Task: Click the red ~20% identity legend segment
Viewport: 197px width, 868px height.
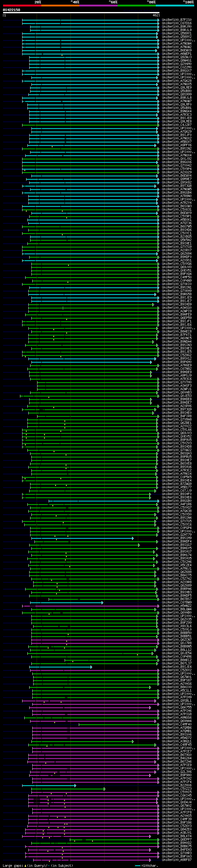Action: [22, 6]
